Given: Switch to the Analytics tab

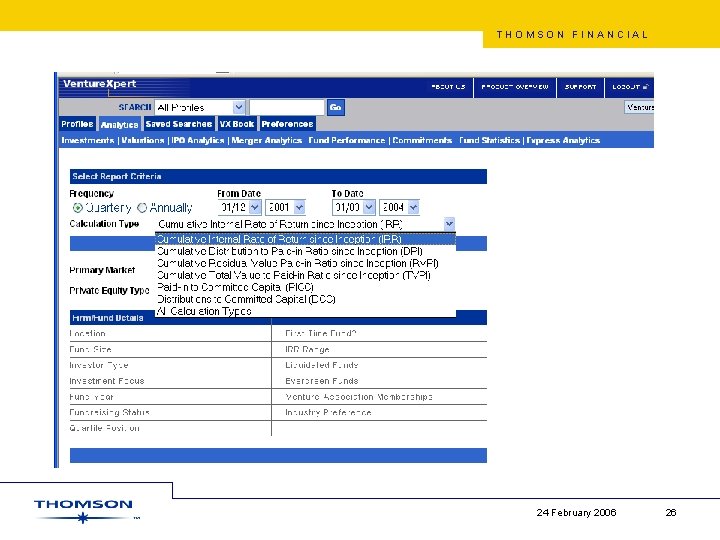Looking at the screenshot, I should coord(119,124).
